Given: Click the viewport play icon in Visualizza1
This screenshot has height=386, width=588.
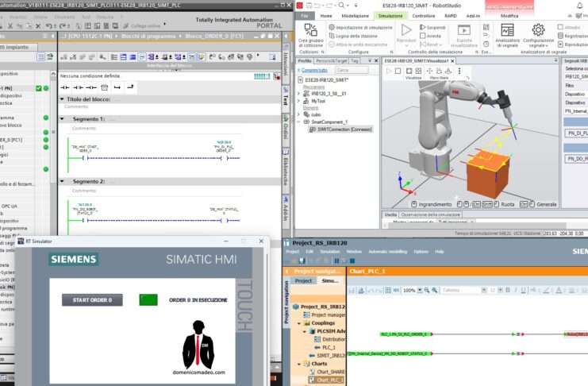Looking at the screenshot, I should [389, 71].
